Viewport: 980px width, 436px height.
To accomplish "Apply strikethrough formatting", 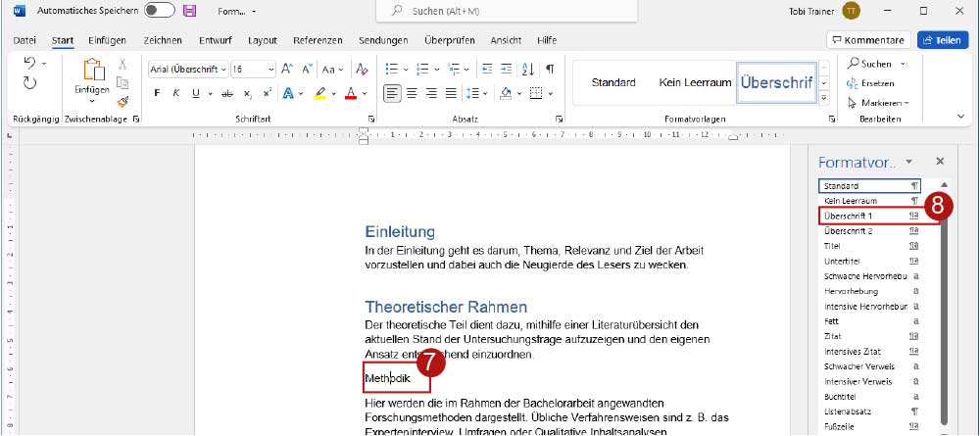I will click(x=227, y=93).
